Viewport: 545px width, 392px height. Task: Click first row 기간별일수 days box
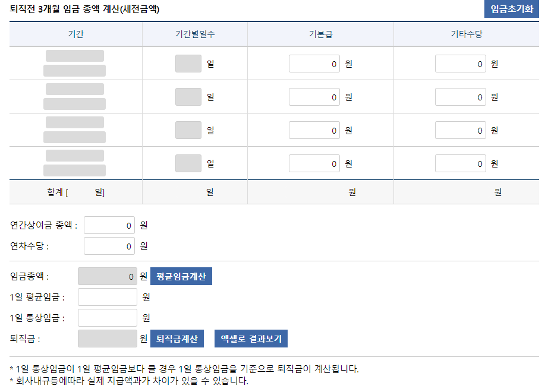(x=188, y=64)
